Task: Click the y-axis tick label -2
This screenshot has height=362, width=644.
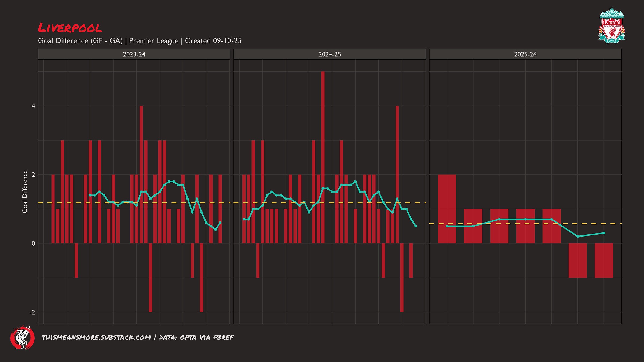Action: tap(32, 312)
